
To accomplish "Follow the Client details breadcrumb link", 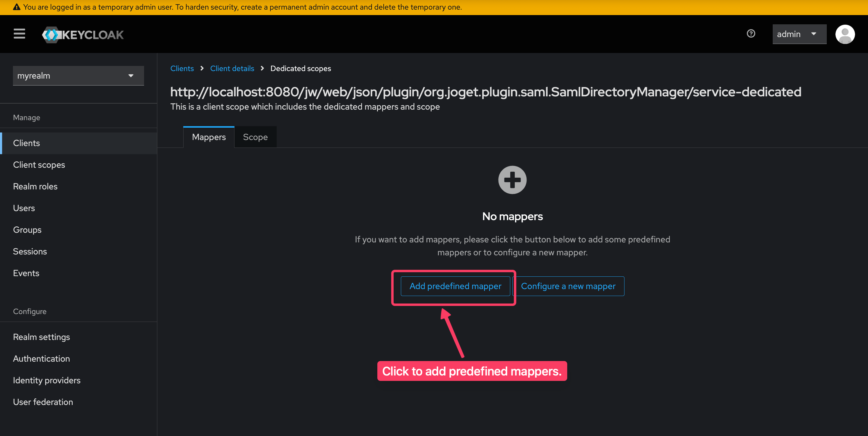I will pos(232,68).
